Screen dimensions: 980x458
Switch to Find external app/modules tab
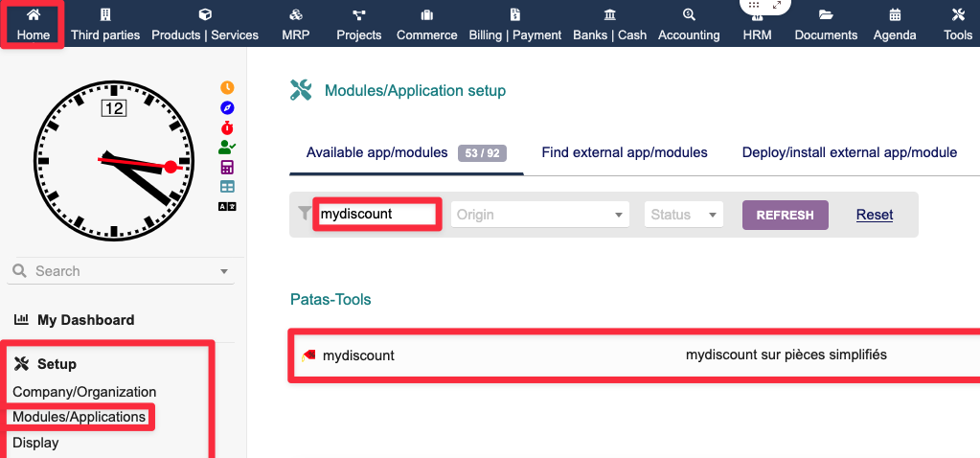[624, 152]
